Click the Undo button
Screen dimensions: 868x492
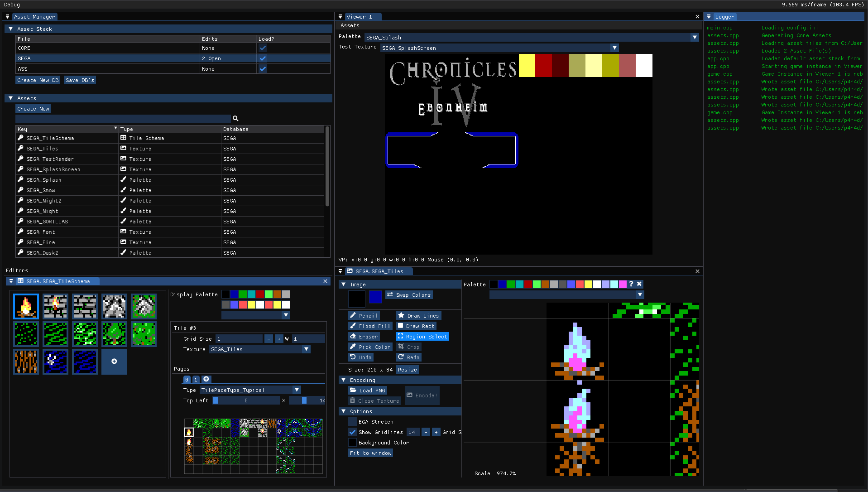click(x=360, y=357)
